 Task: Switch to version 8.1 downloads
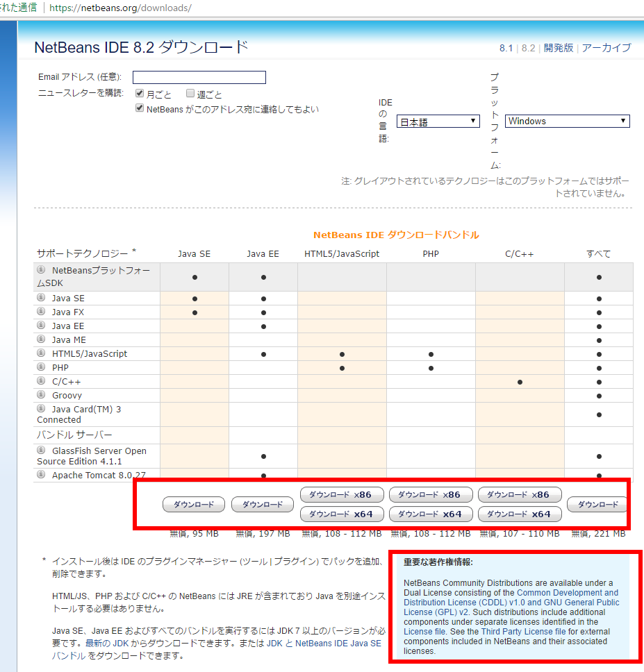pyautogui.click(x=506, y=48)
